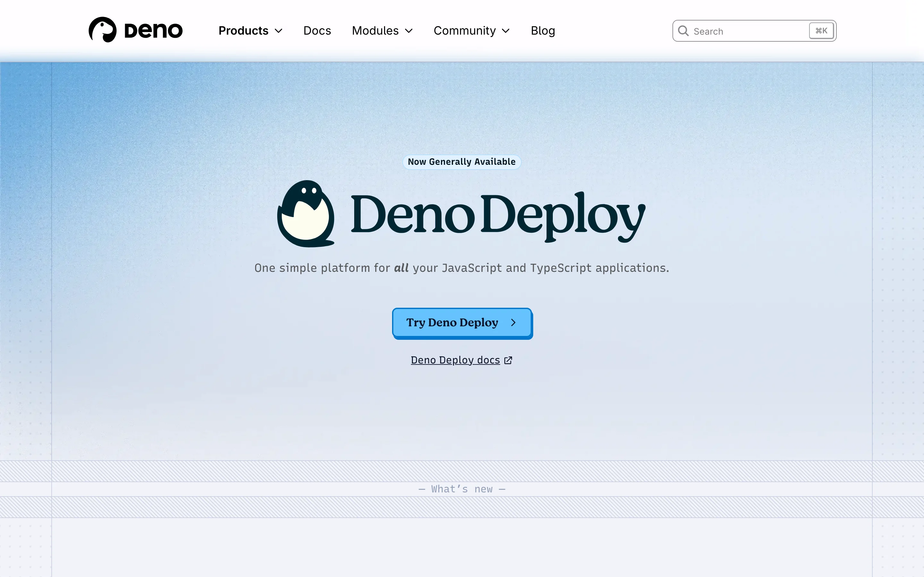Click the external link icon next to Deno Deploy docs
The width and height of the screenshot is (924, 577).
click(508, 360)
